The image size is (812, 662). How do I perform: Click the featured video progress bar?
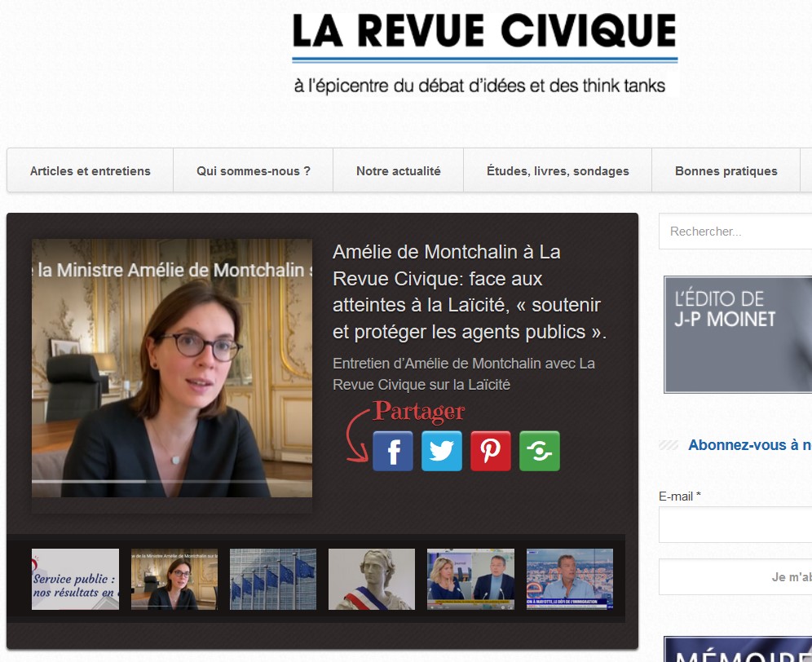pyautogui.click(x=172, y=481)
